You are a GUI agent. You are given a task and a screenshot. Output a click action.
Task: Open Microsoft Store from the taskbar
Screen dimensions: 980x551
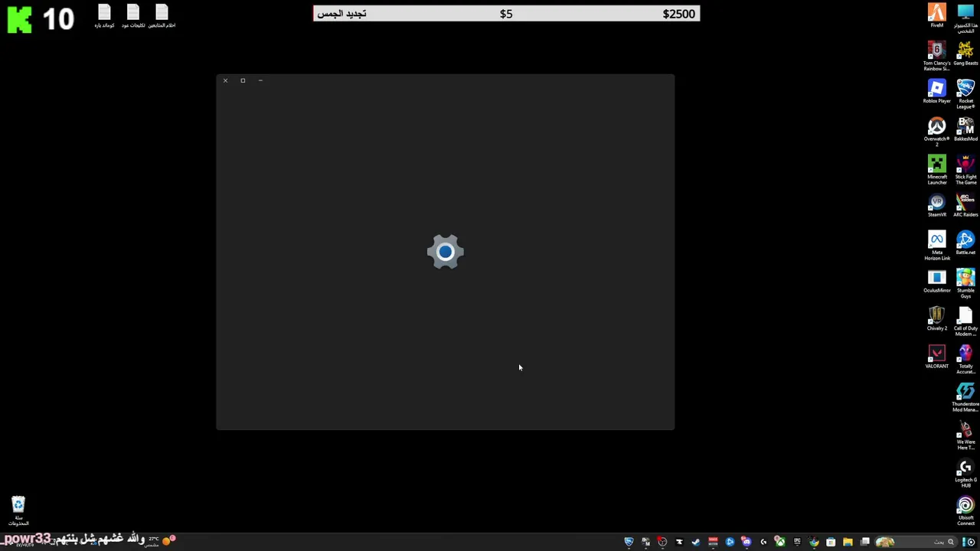(x=831, y=542)
